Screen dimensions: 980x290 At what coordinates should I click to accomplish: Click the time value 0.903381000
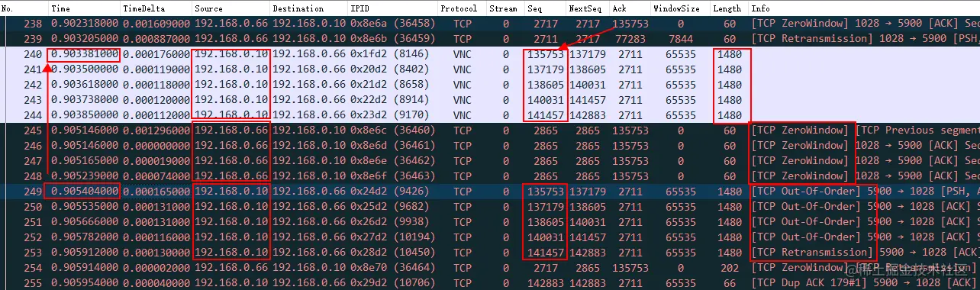pyautogui.click(x=84, y=54)
